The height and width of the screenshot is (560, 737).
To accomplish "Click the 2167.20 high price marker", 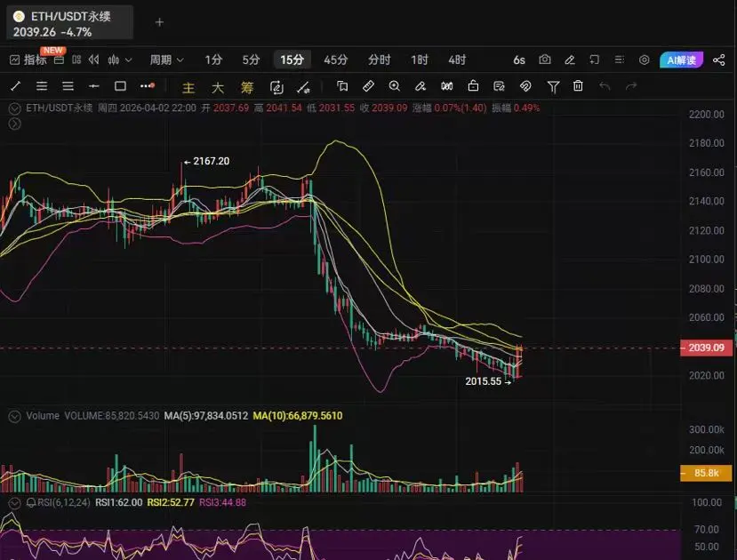I will [x=207, y=161].
